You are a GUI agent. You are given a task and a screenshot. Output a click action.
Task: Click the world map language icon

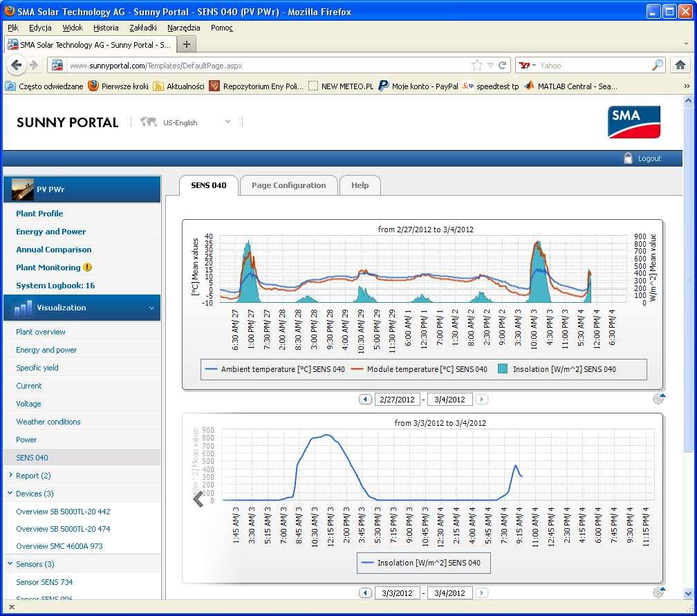[x=149, y=122]
